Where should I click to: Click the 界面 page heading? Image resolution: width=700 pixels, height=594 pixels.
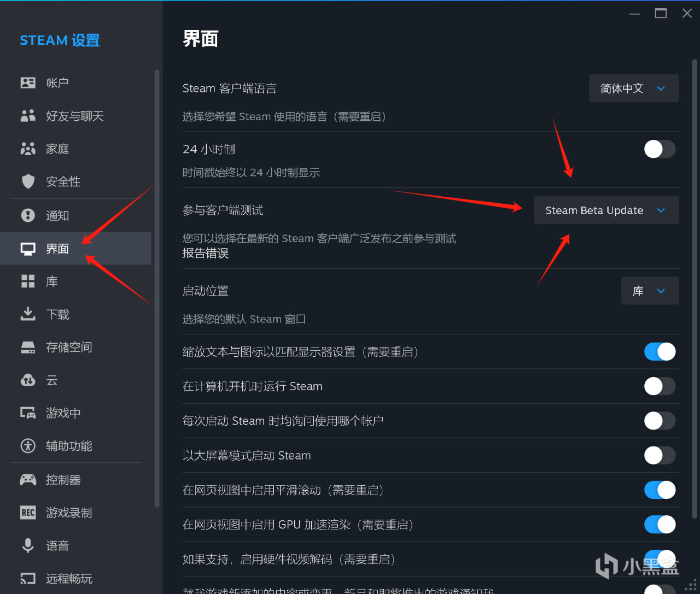pos(201,39)
